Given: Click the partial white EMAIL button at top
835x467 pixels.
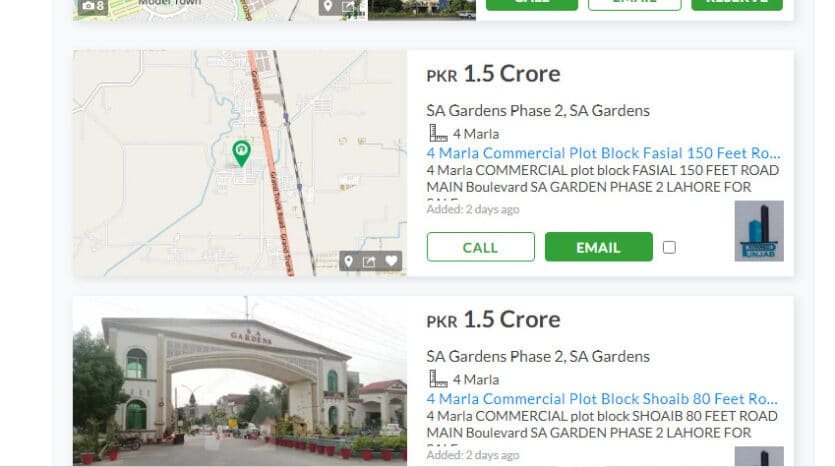Looking at the screenshot, I should pos(634,5).
